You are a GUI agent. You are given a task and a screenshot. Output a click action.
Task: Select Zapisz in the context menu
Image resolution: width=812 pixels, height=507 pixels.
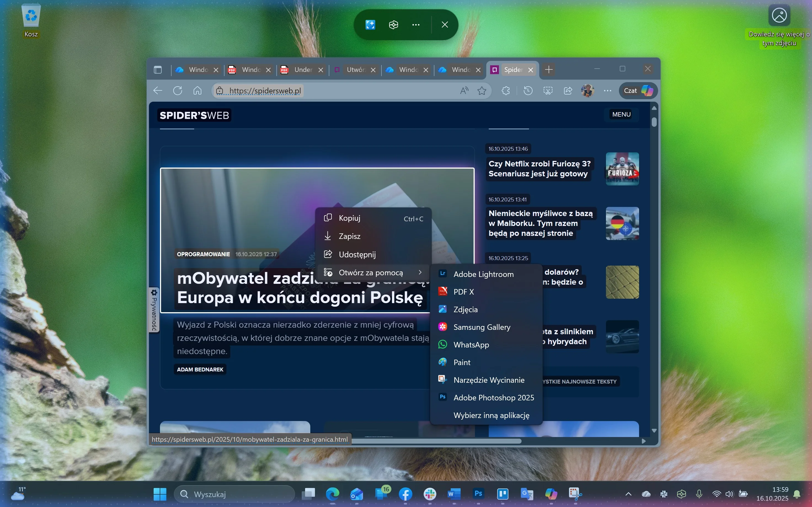coord(349,236)
